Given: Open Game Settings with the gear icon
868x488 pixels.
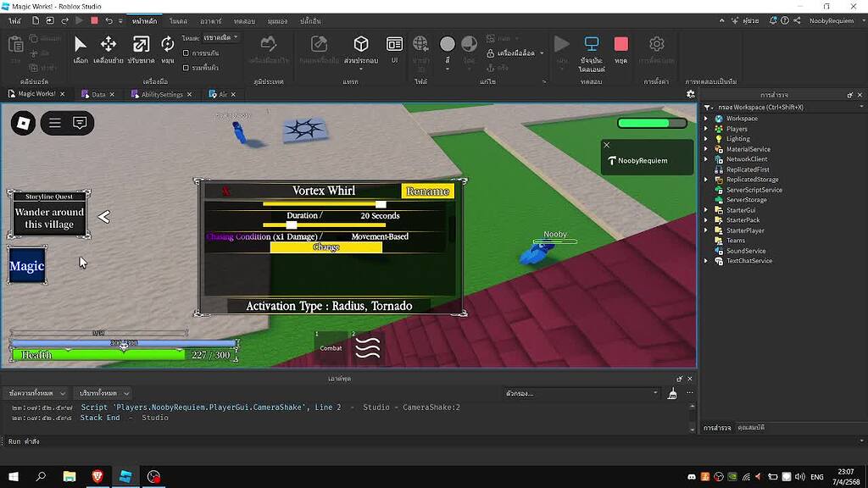Looking at the screenshot, I should pyautogui.click(x=655, y=44).
